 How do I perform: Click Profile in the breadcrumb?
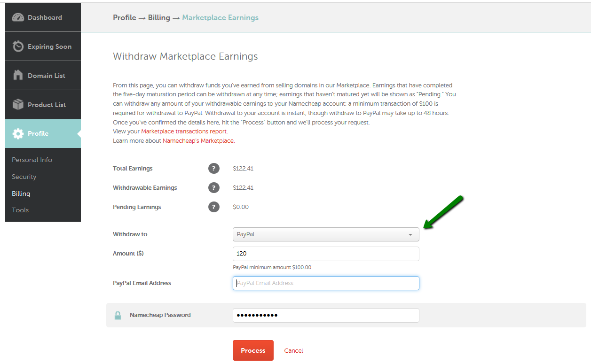[x=125, y=18]
